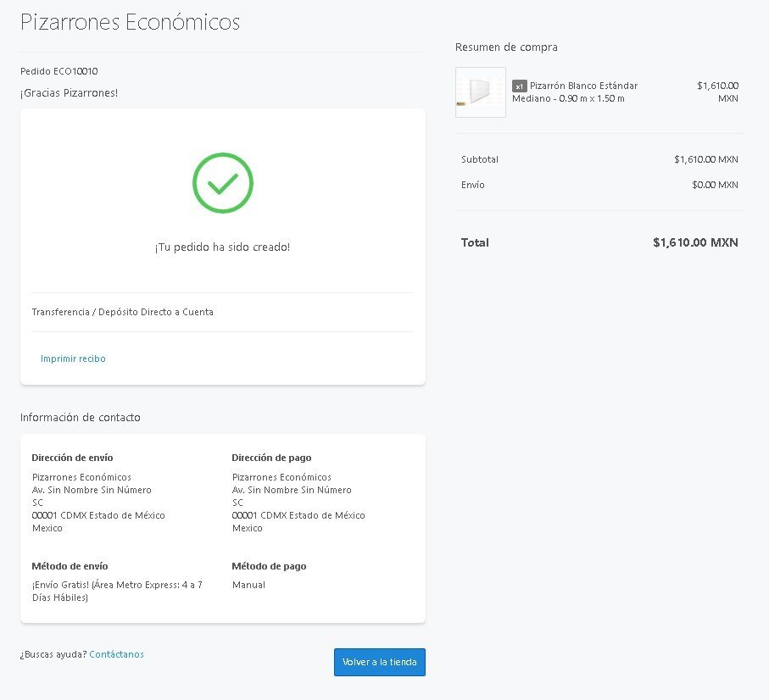Click the Dirección de envío heading
The image size is (769, 700).
pyautogui.click(x=72, y=458)
